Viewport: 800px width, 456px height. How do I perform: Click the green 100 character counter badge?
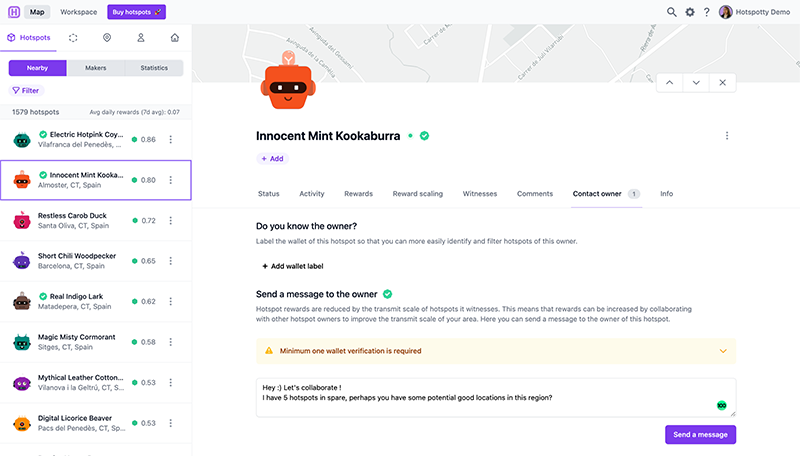[x=721, y=406]
